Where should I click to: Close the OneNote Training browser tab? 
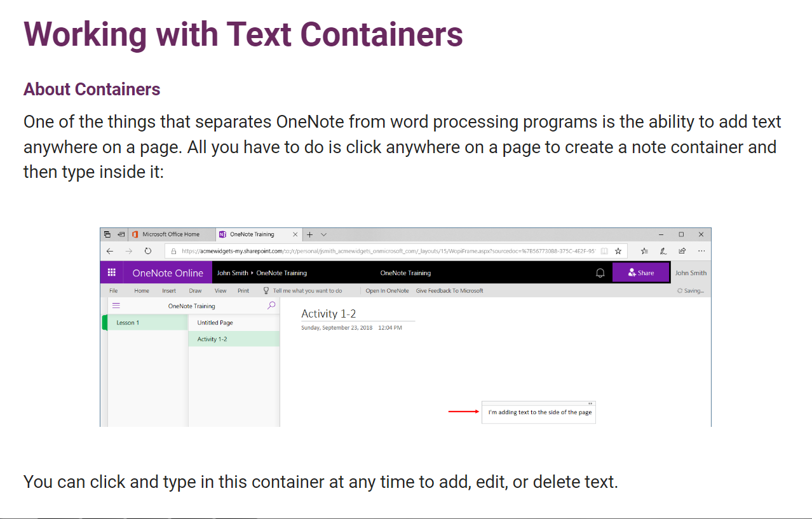pos(295,234)
